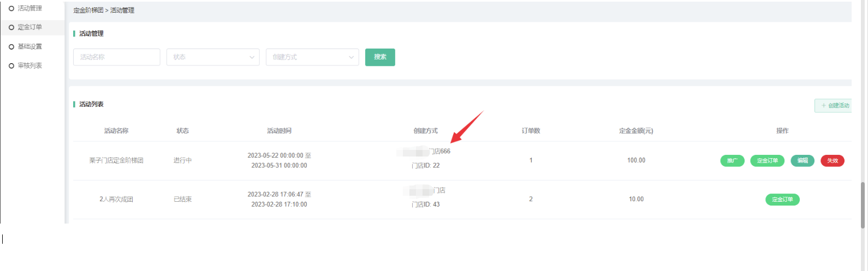Screen dimensions: 868x271
Task: Click the vertical scrollbar on the right
Action: click(x=863, y=204)
